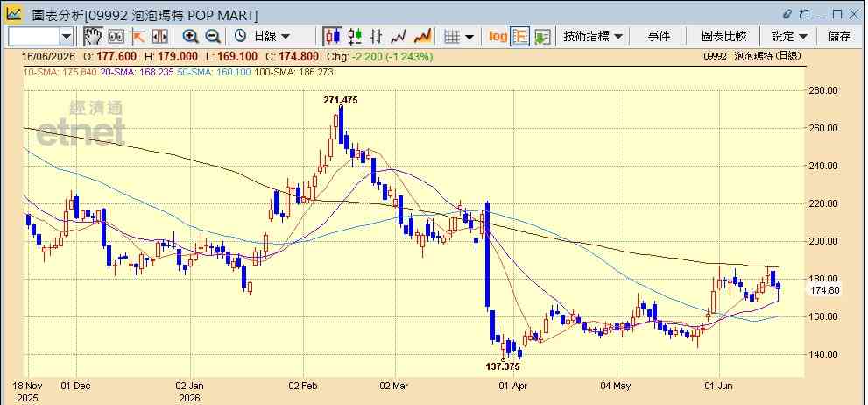The width and height of the screenshot is (868, 405).
Task: Select the orange arrow pointer tool
Action: (x=138, y=37)
